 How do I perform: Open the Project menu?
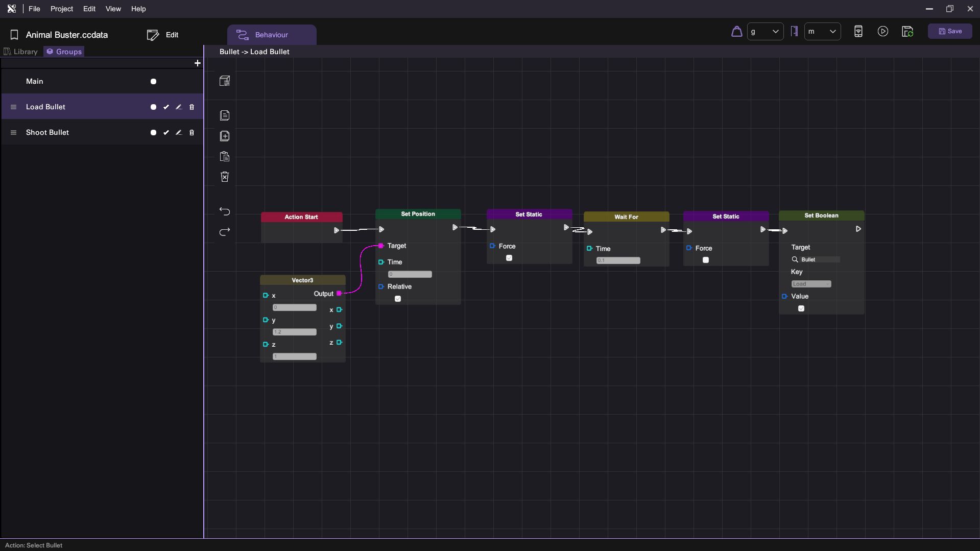point(61,9)
